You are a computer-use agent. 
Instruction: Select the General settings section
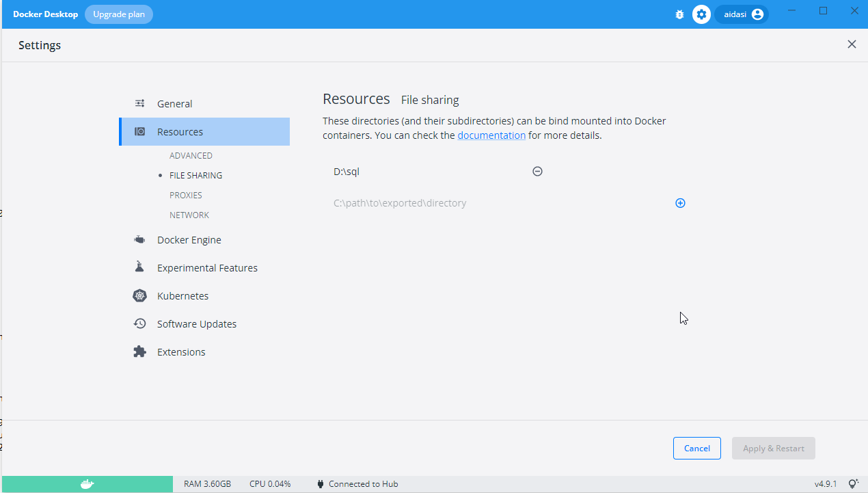tap(174, 104)
